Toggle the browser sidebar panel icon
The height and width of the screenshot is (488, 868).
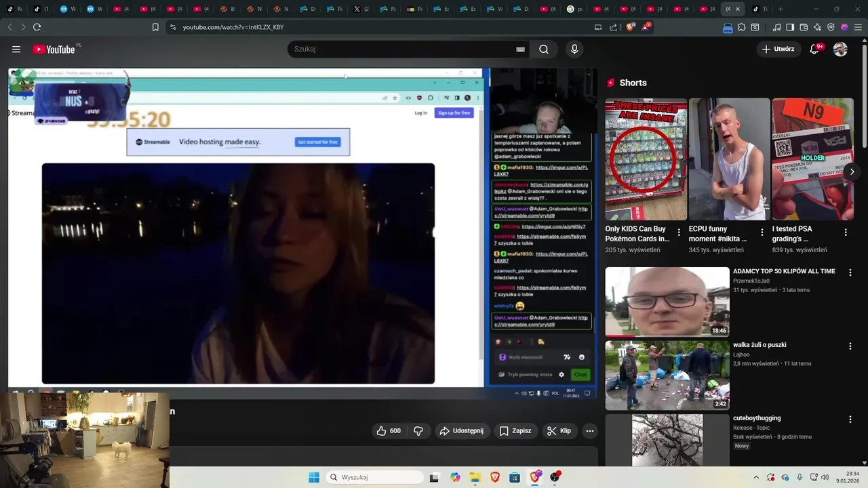click(x=790, y=27)
